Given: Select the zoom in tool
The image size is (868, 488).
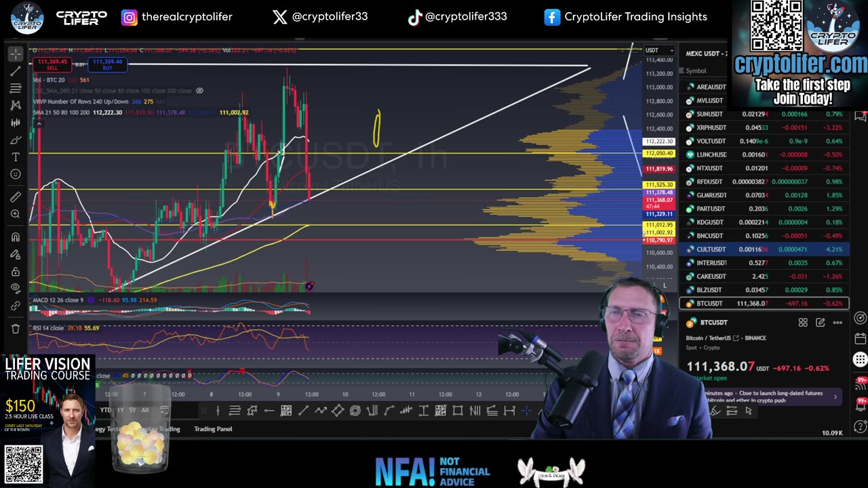Looking at the screenshot, I should pos(16,214).
